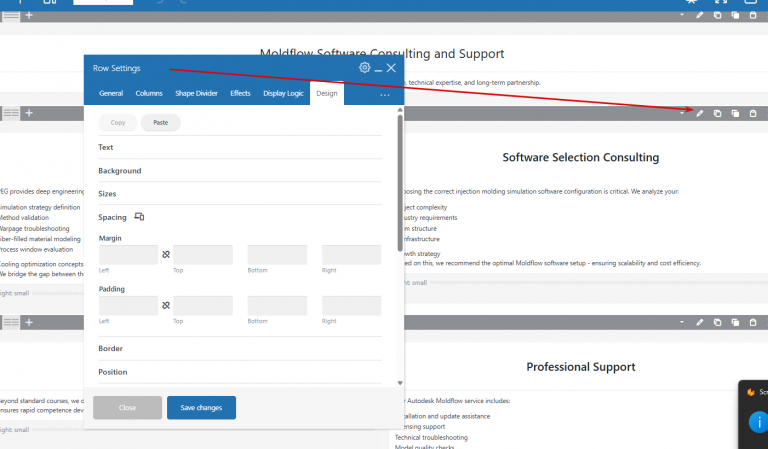Duplicate the Professional Support row

coord(735,322)
